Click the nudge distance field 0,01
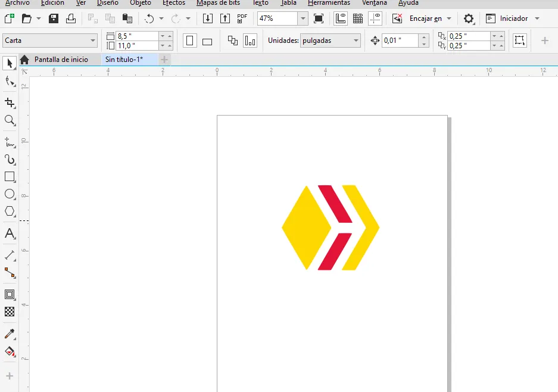The height and width of the screenshot is (392, 558). point(400,41)
